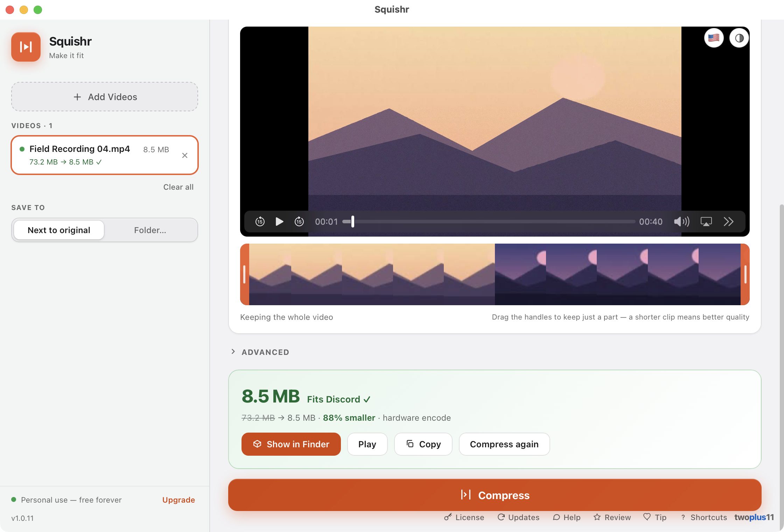
Task: Open AirPlay output icon
Action: point(706,222)
